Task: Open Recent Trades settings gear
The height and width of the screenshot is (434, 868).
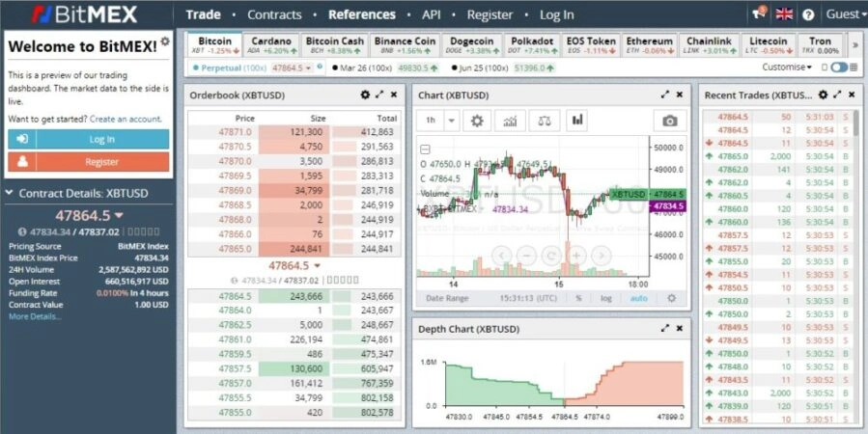Action: (x=824, y=95)
